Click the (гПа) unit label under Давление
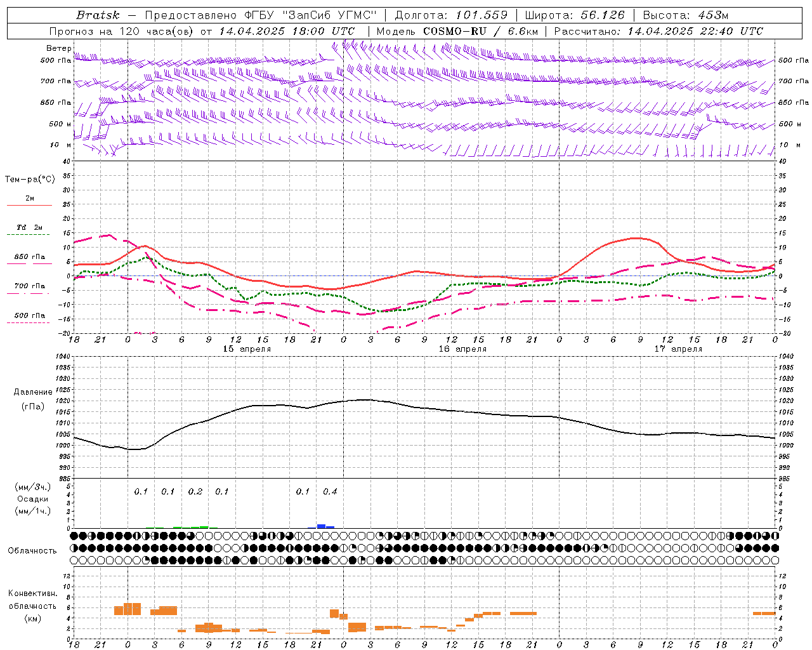The image size is (812, 650). click(x=32, y=406)
